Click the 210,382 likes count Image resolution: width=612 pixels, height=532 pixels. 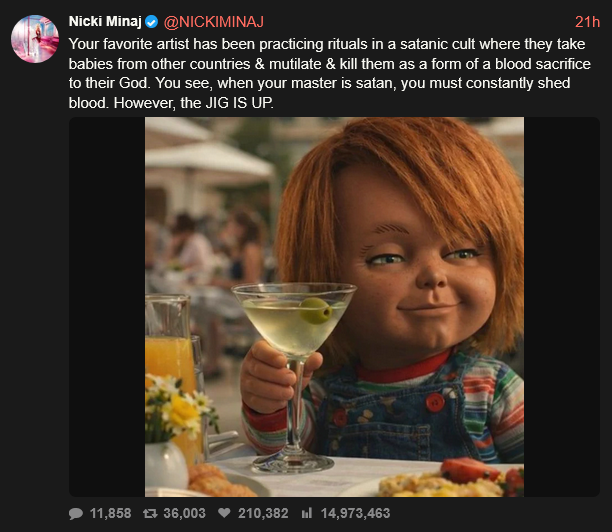[x=262, y=513]
